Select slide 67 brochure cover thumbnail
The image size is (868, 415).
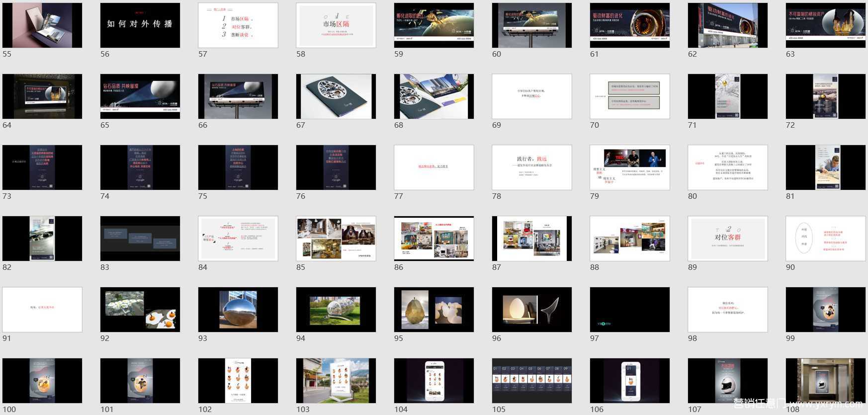point(336,96)
